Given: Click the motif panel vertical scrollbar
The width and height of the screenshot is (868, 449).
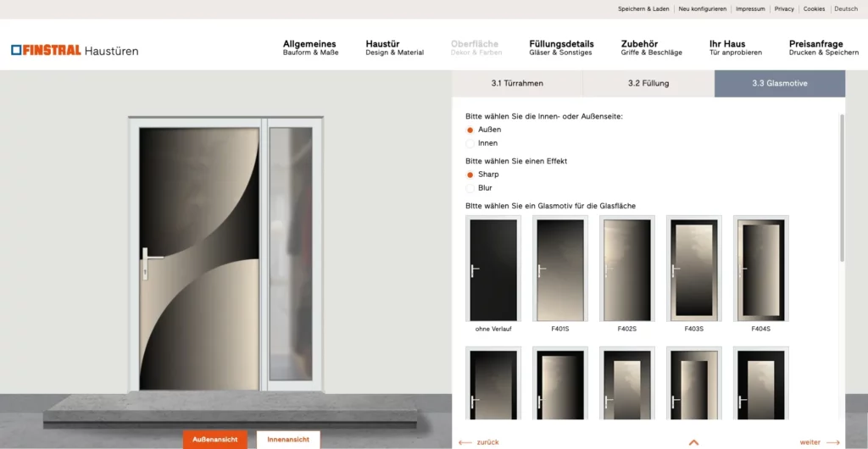Looking at the screenshot, I should point(843,188).
